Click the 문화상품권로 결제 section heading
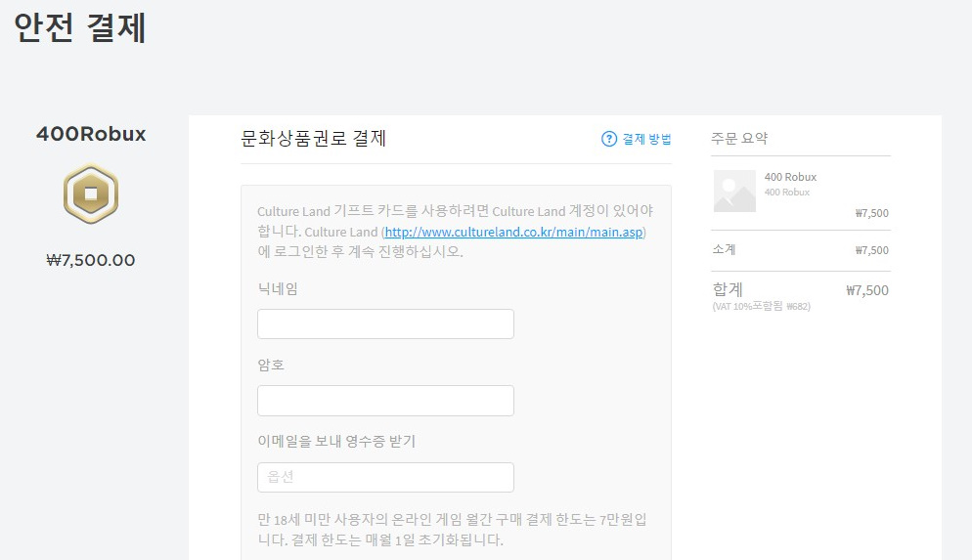Viewport: 972px width, 560px height. point(314,139)
